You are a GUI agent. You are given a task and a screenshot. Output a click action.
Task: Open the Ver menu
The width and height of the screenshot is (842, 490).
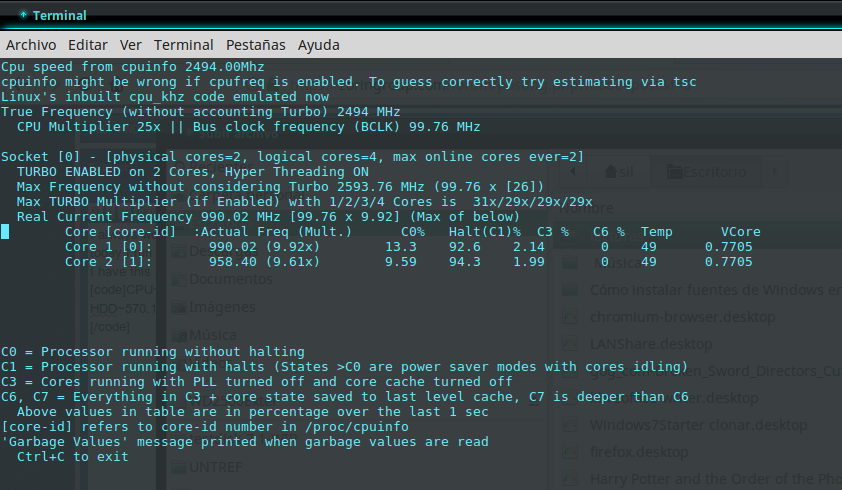point(130,45)
